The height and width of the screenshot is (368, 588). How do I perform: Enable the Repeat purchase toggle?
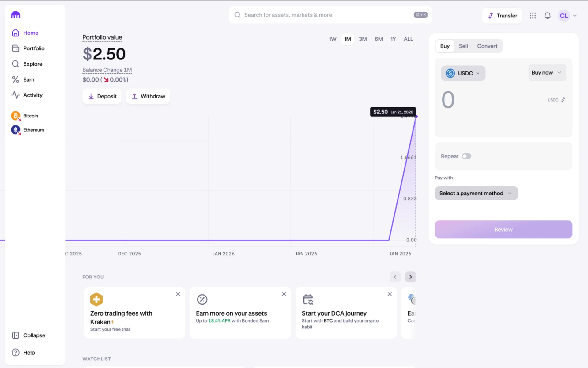[x=466, y=156]
